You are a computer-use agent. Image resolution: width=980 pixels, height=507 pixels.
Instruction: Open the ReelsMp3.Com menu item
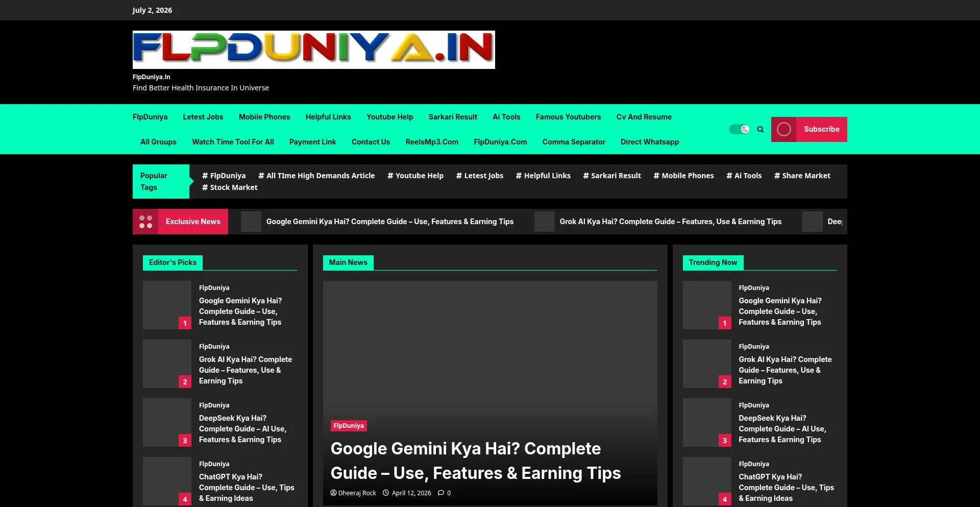click(x=432, y=142)
